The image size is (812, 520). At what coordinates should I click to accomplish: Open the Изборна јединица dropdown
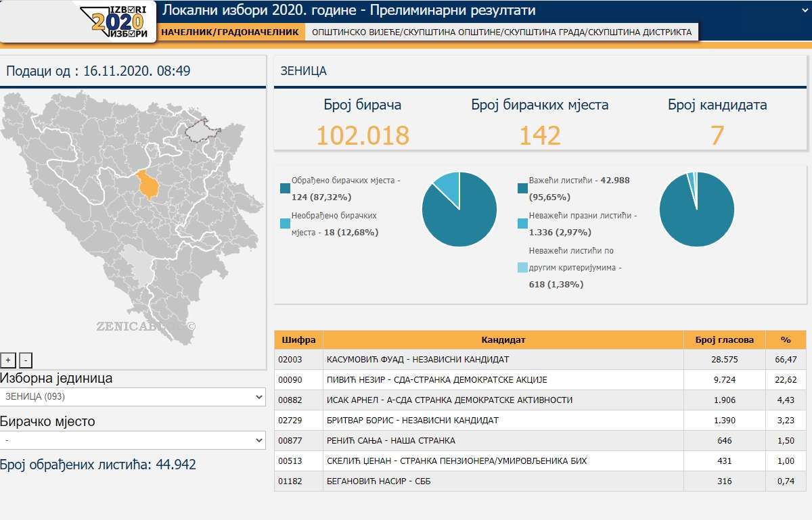[x=133, y=397]
